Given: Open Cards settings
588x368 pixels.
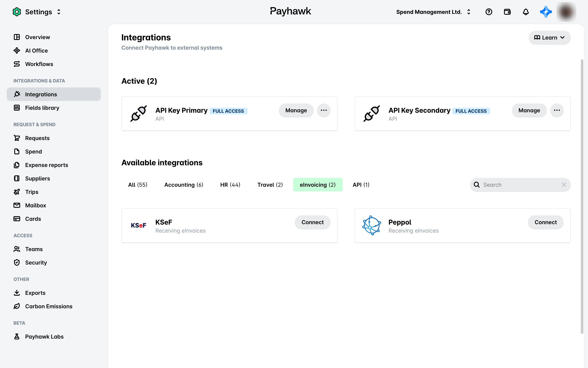Looking at the screenshot, I should [54, 219].
